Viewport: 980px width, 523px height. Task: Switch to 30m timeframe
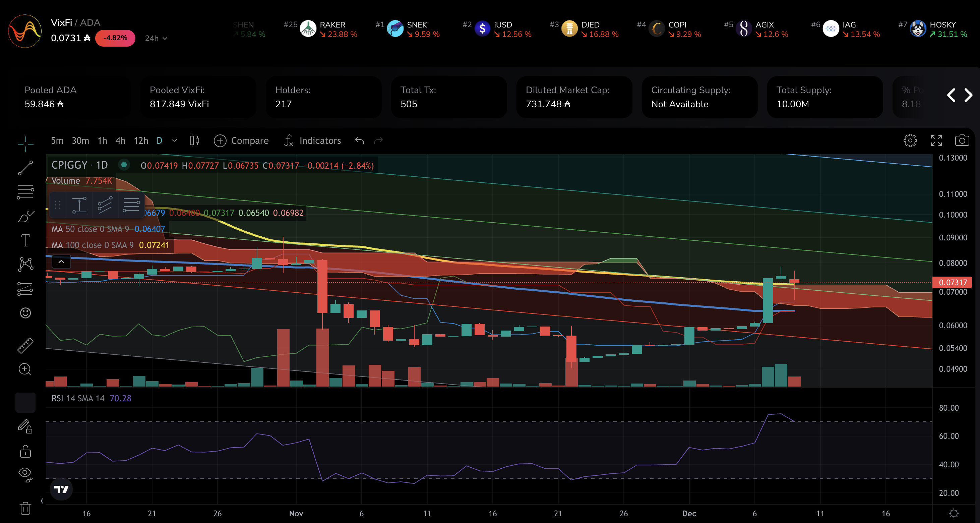(80, 141)
